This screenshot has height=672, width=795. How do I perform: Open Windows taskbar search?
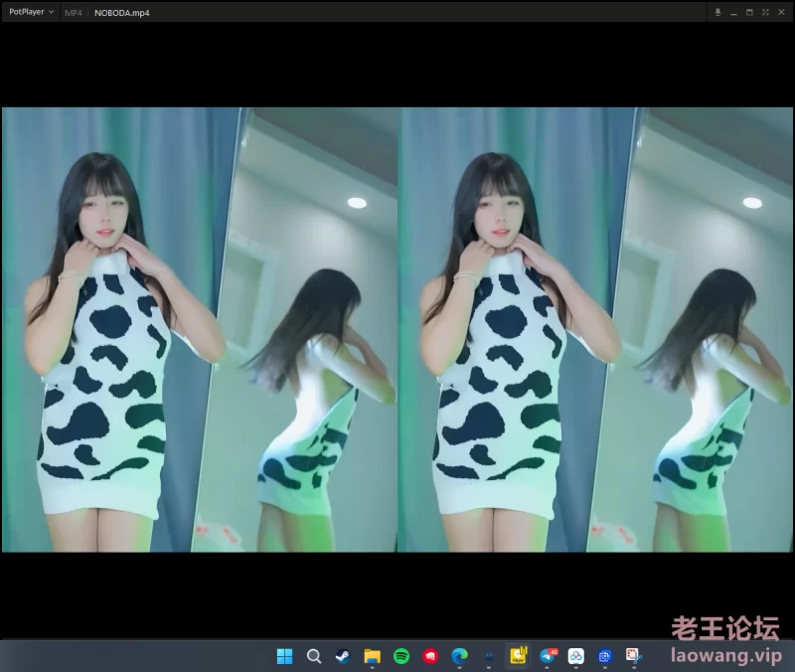(x=314, y=656)
